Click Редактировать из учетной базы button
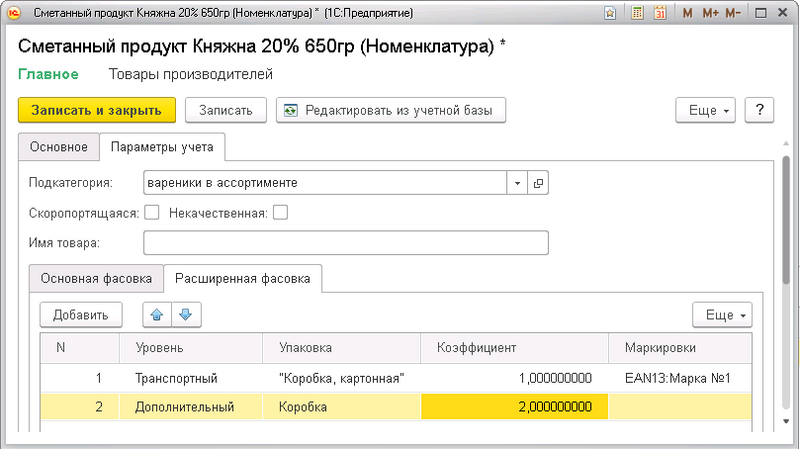The width and height of the screenshot is (800, 449). click(391, 110)
